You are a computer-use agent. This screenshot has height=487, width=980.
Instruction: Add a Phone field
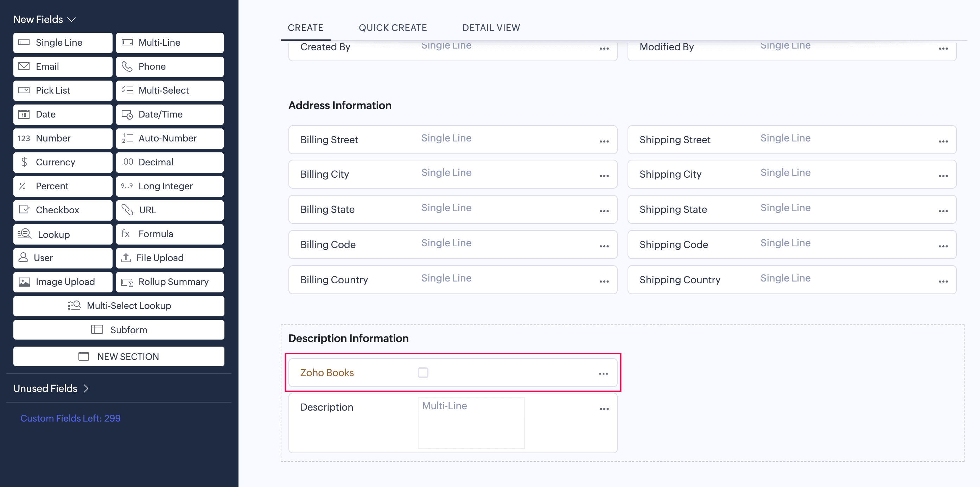[x=170, y=67]
